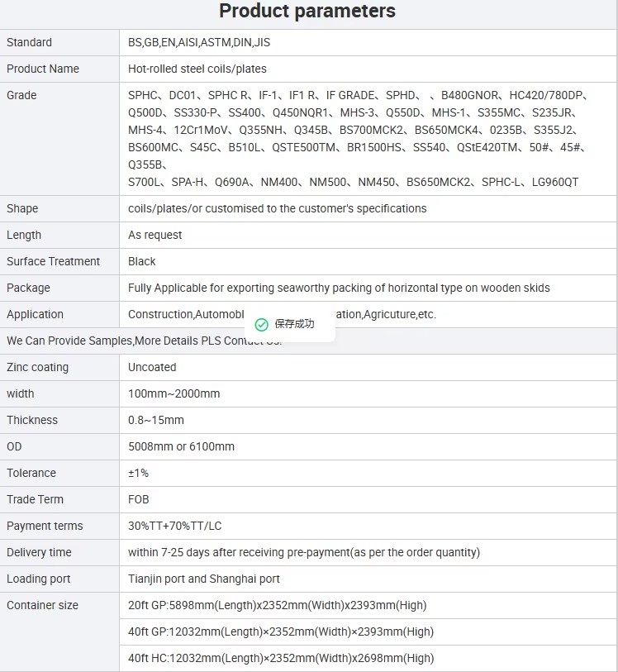Select Hot-rolled steel coils/plates text
The width and height of the screenshot is (618, 672).
point(197,69)
